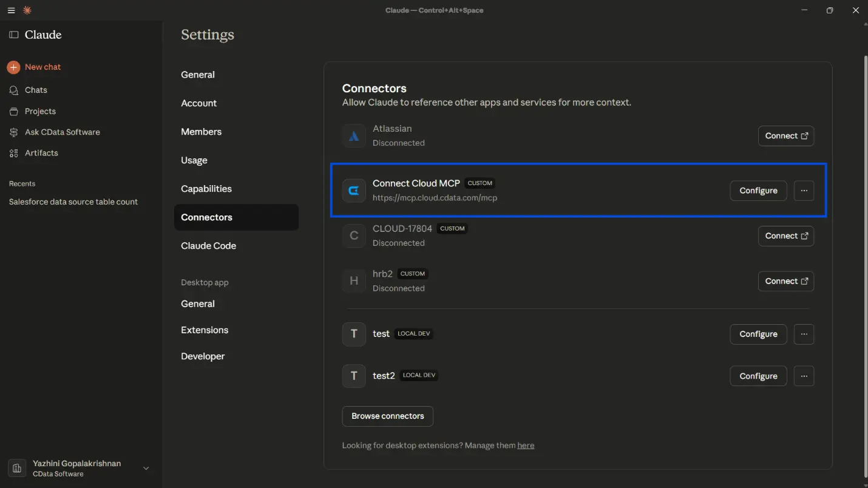
Task: Select Ask CData Software in sidebar
Action: point(61,132)
